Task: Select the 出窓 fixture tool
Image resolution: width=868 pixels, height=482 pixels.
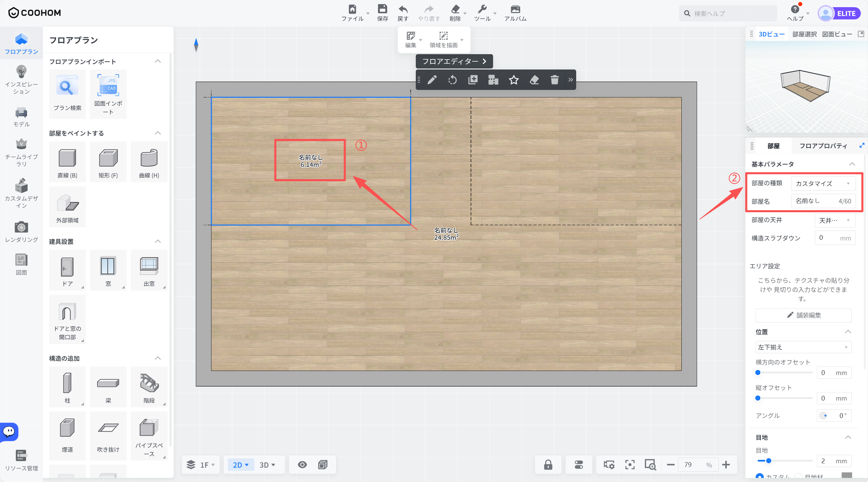Action: 149,270
